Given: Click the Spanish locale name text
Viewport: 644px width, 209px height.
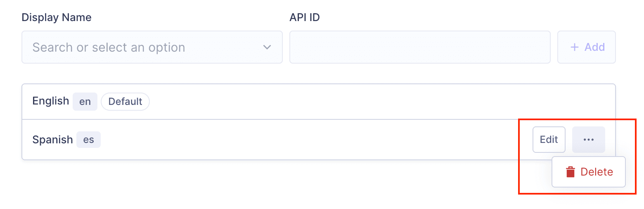Looking at the screenshot, I should [x=53, y=140].
